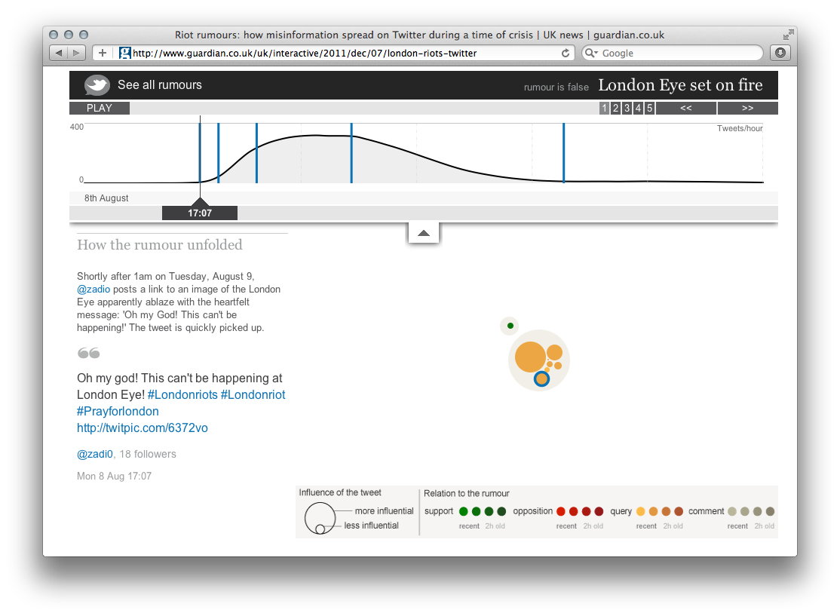Image resolution: width=840 pixels, height=616 pixels.
Task: Click the 17:07 timeline slider handle
Action: tap(199, 212)
